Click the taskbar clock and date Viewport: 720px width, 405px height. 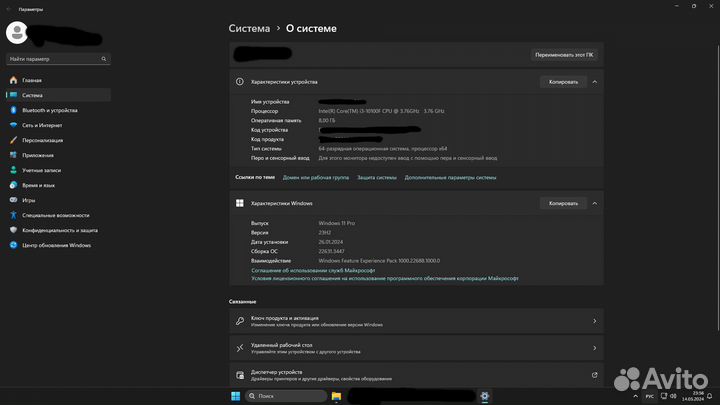tap(693, 396)
